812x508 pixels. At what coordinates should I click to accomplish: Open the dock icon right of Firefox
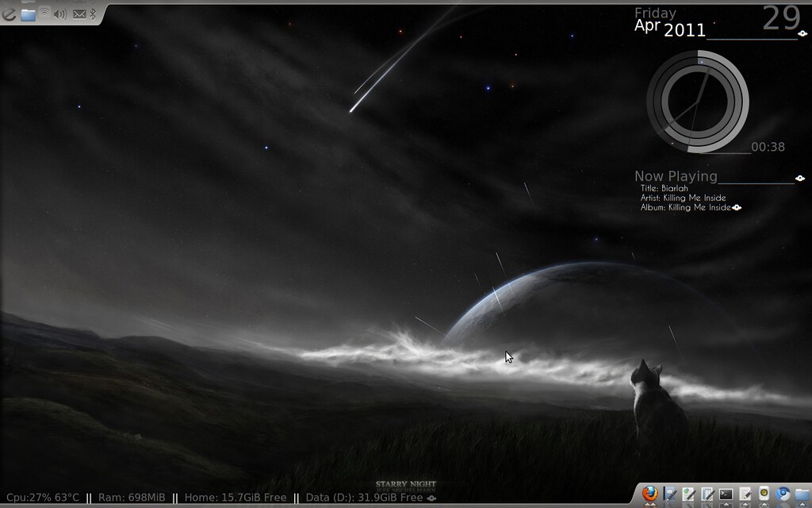[x=669, y=494]
